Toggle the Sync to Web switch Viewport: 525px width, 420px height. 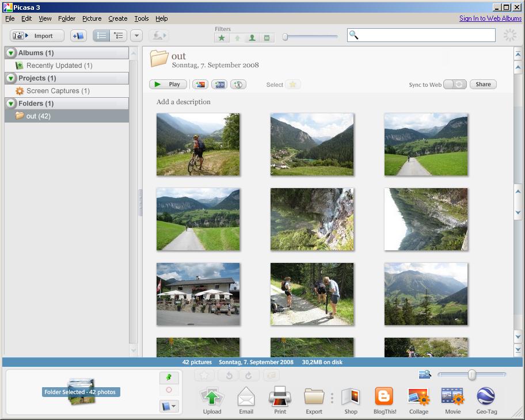point(455,85)
